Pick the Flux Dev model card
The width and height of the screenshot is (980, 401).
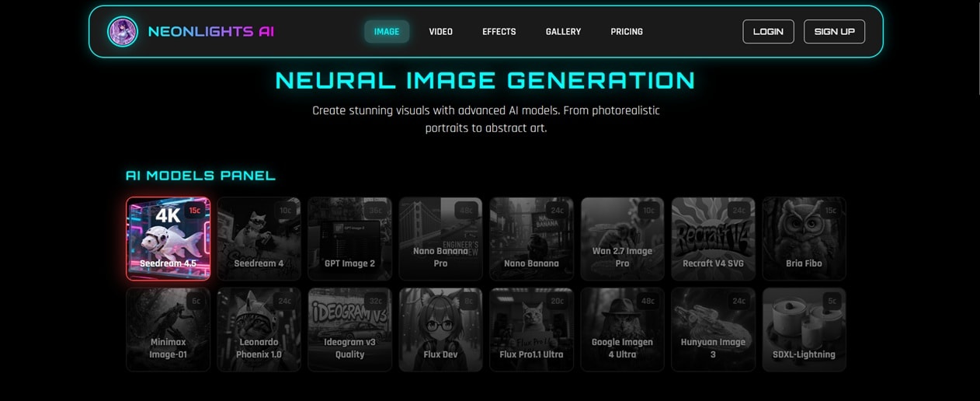(441, 330)
